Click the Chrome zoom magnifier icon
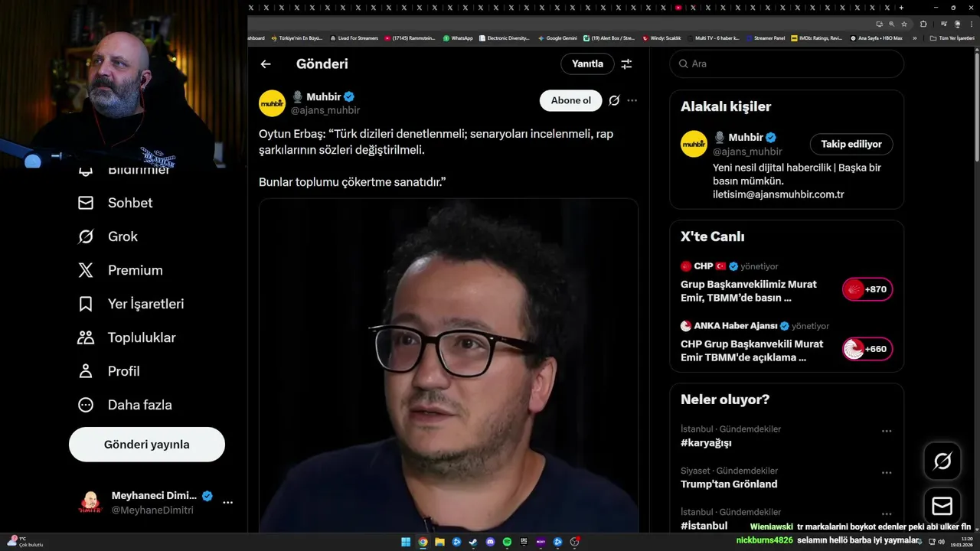Viewport: 980px width, 551px height. pyautogui.click(x=892, y=24)
